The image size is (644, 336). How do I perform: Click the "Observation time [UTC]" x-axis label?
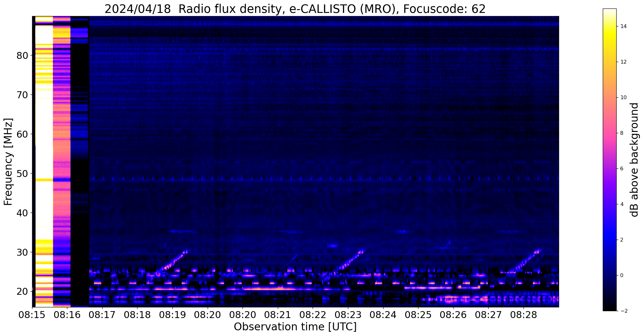pyautogui.click(x=295, y=327)
